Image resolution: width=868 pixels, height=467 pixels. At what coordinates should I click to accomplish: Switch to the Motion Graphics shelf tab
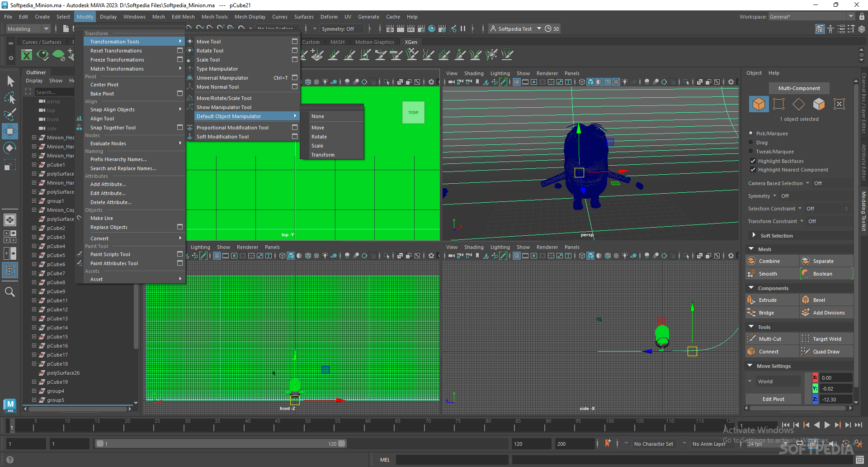coord(375,42)
